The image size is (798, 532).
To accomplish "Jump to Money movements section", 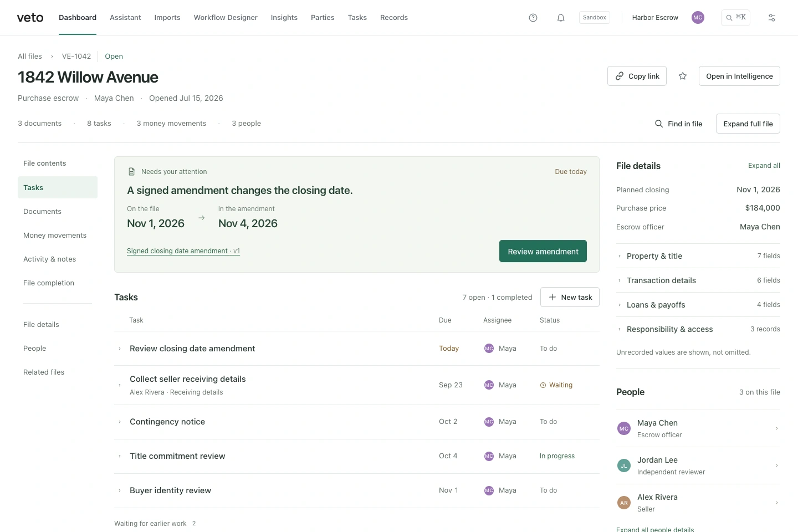I will click(58, 236).
